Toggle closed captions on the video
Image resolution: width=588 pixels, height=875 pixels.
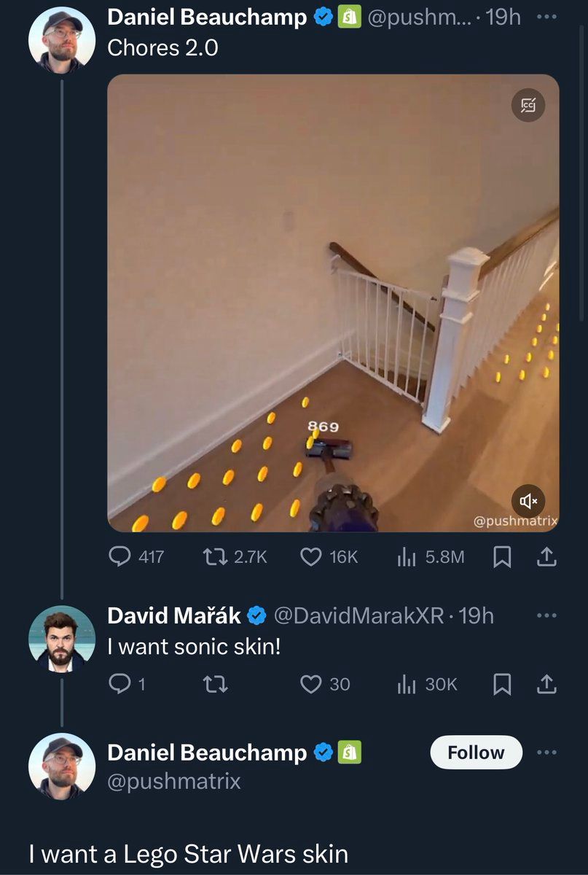pos(528,106)
